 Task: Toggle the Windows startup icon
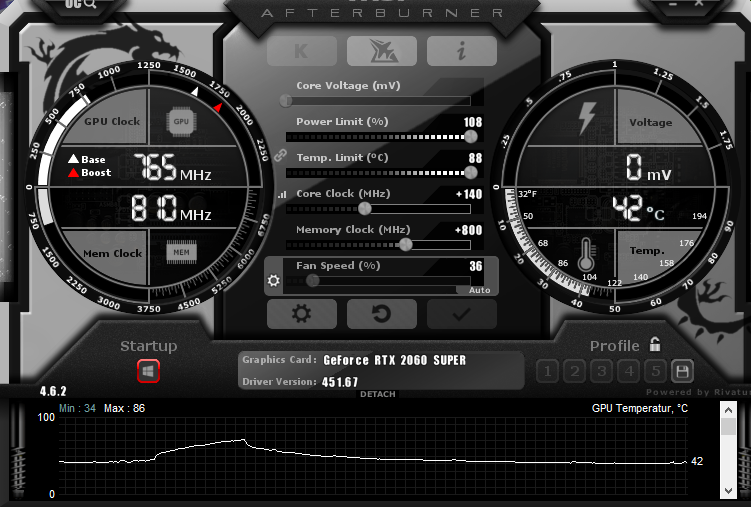(148, 371)
